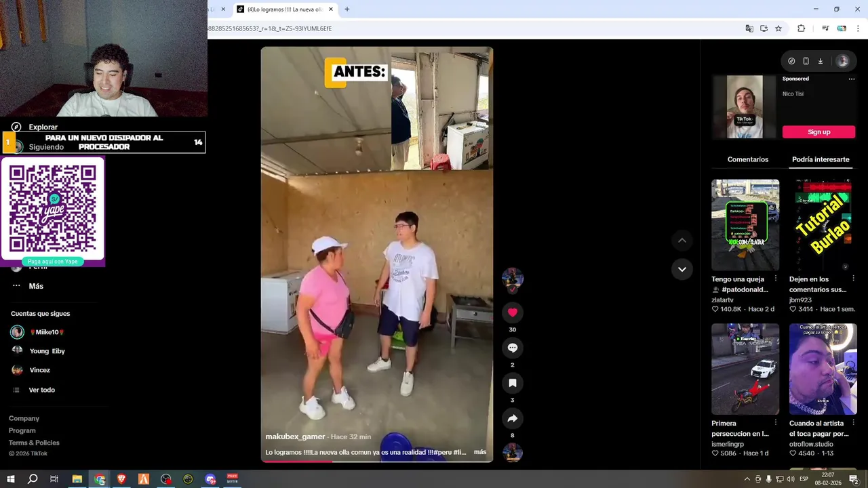This screenshot has height=488, width=868.
Task: Open options for 'Primera persecucion' video
Action: (x=776, y=423)
